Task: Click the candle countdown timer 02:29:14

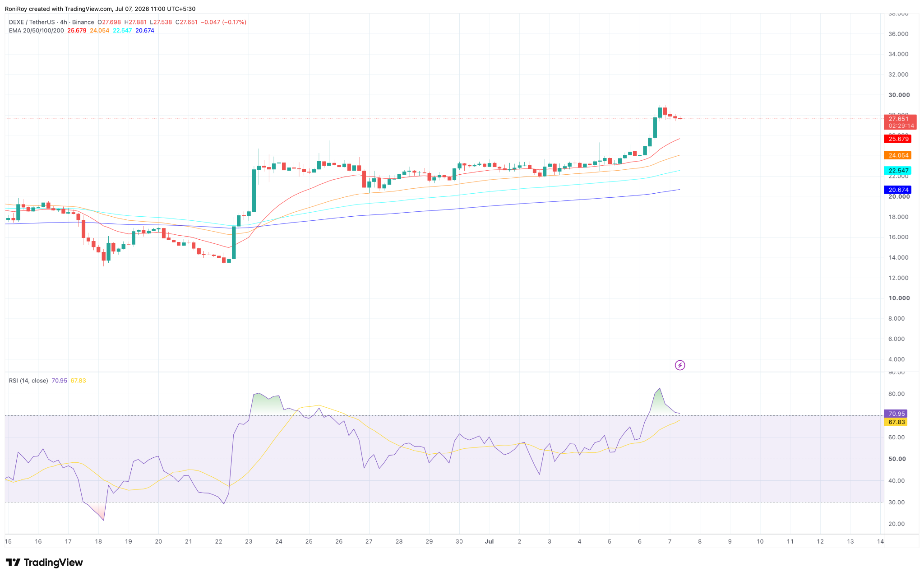Action: pos(901,126)
